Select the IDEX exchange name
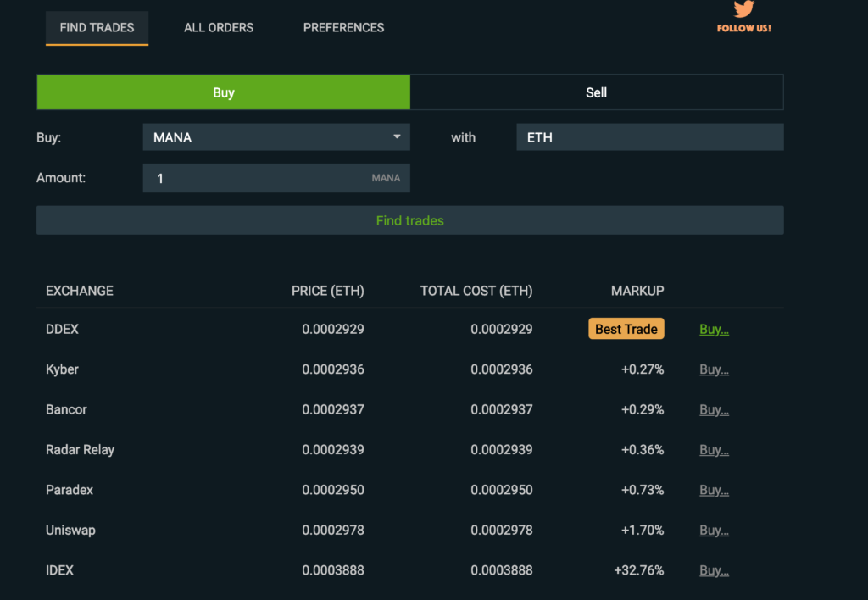 60,570
